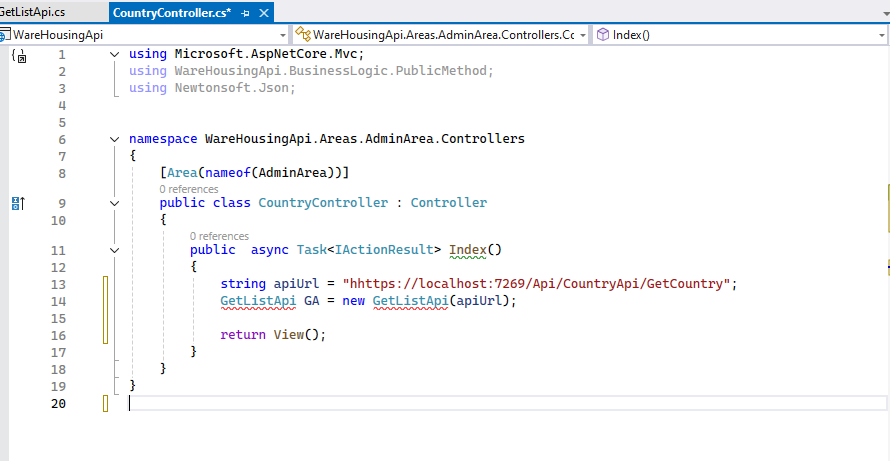Open the WareHousingApi project dropdown

point(284,34)
